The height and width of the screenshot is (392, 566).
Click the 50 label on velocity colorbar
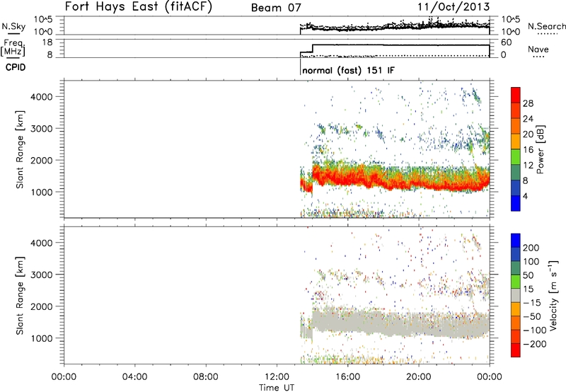[x=528, y=275]
